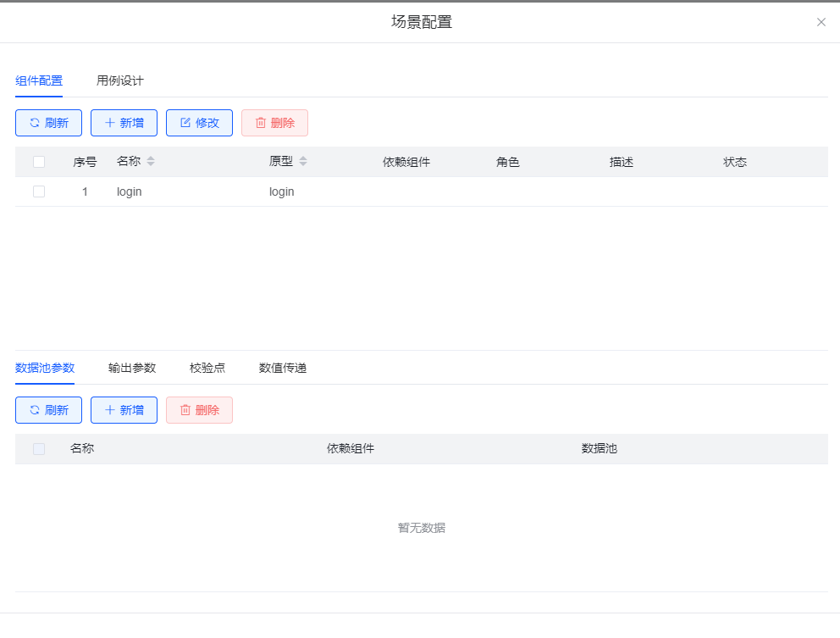Select the 校验点 tab
Viewport: 840px width, 638px height.
[207, 368]
